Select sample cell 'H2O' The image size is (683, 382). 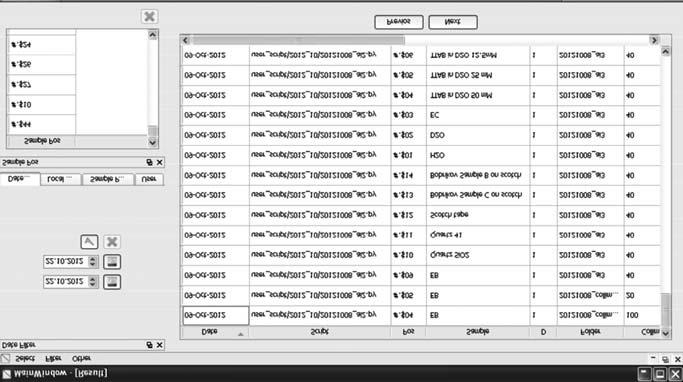click(477, 156)
